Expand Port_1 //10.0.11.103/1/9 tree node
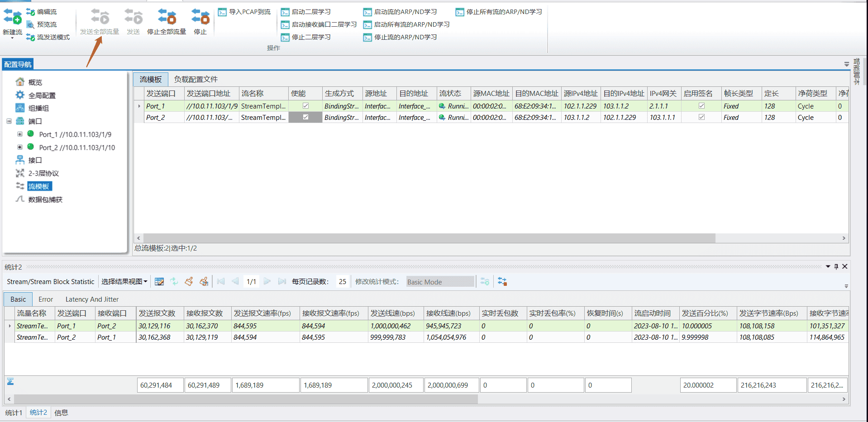The height and width of the screenshot is (422, 868). tap(19, 134)
